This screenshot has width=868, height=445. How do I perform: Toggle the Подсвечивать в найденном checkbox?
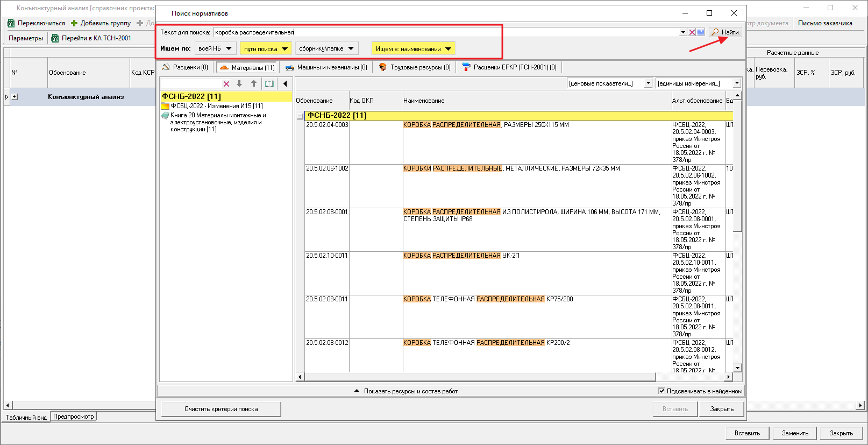point(661,391)
